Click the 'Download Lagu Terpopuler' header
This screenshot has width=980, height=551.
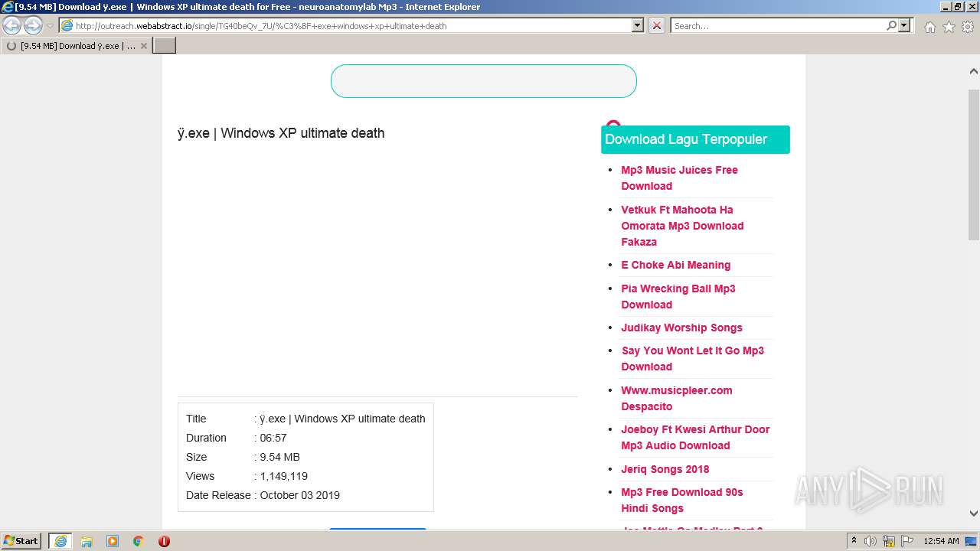pyautogui.click(x=695, y=139)
